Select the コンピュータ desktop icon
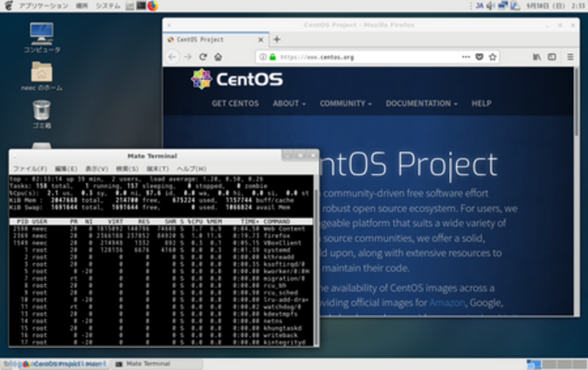The width and height of the screenshot is (588, 370). (42, 38)
